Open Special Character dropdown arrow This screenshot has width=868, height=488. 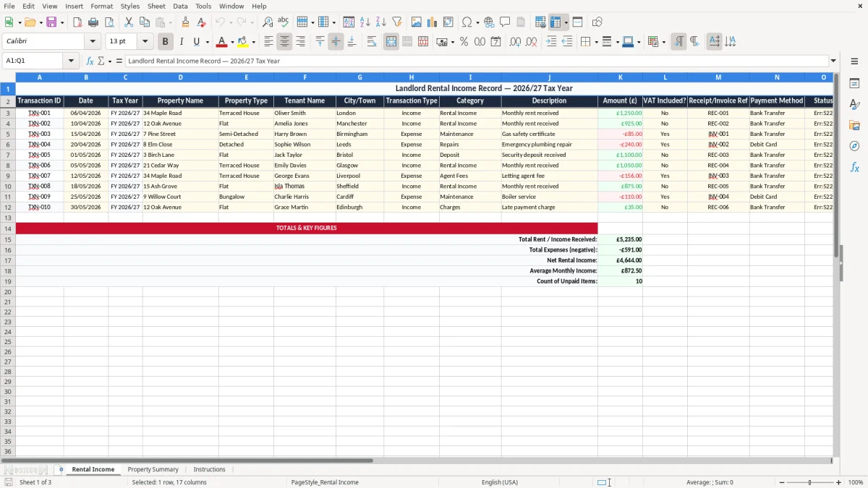[x=477, y=22]
